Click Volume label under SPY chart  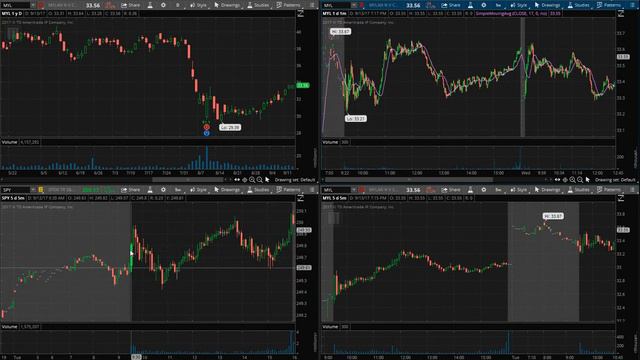(9, 327)
